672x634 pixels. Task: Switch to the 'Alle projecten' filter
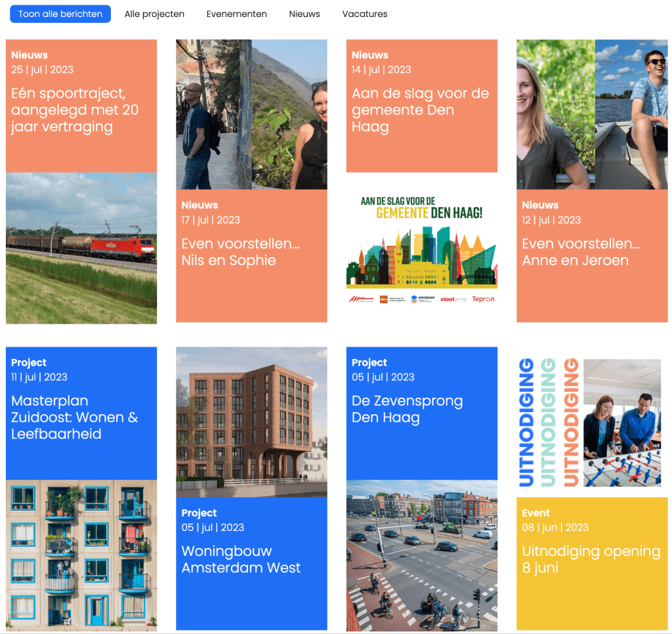(x=154, y=13)
